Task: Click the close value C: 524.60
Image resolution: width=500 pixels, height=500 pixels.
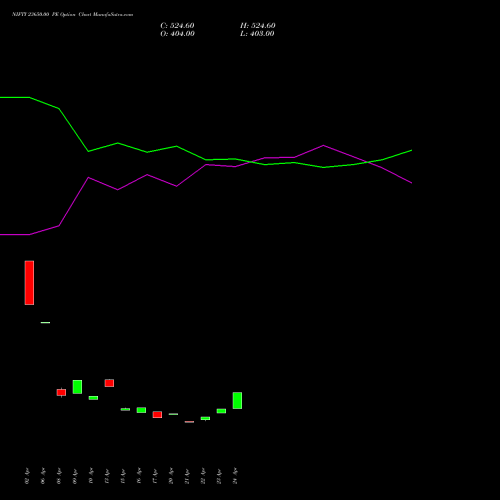Action: point(177,26)
